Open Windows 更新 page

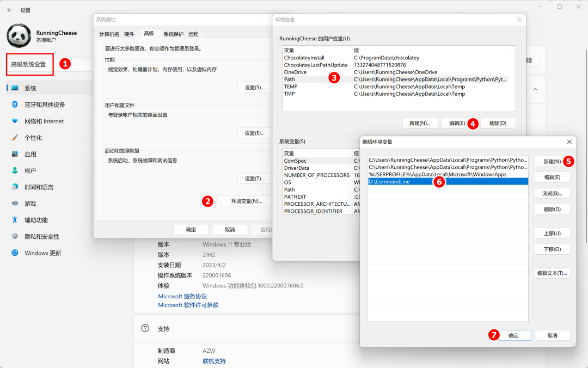pyautogui.click(x=42, y=253)
